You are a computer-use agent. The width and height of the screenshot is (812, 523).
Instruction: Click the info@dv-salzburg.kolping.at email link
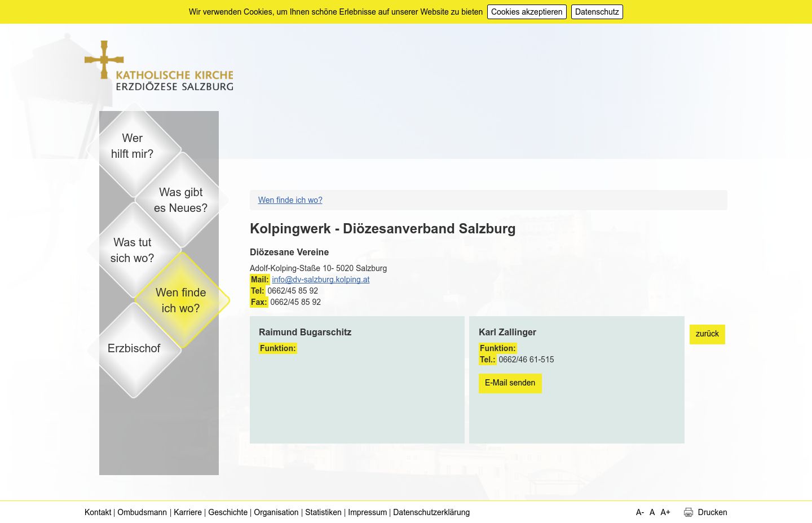(321, 280)
